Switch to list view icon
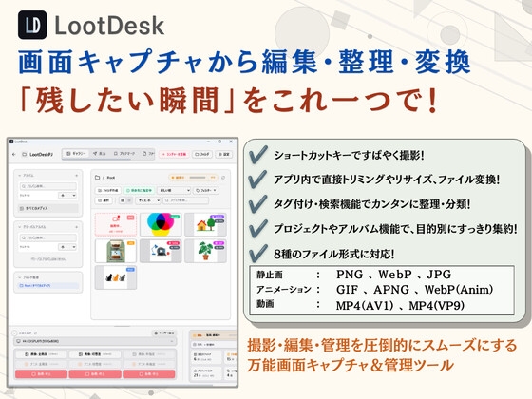This screenshot has width=532, height=399. pyautogui.click(x=129, y=200)
